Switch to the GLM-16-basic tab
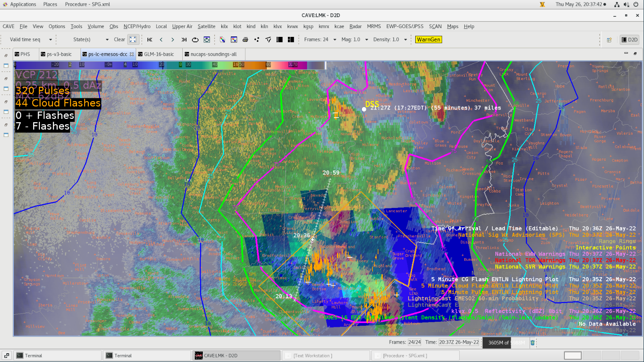 pos(159,54)
